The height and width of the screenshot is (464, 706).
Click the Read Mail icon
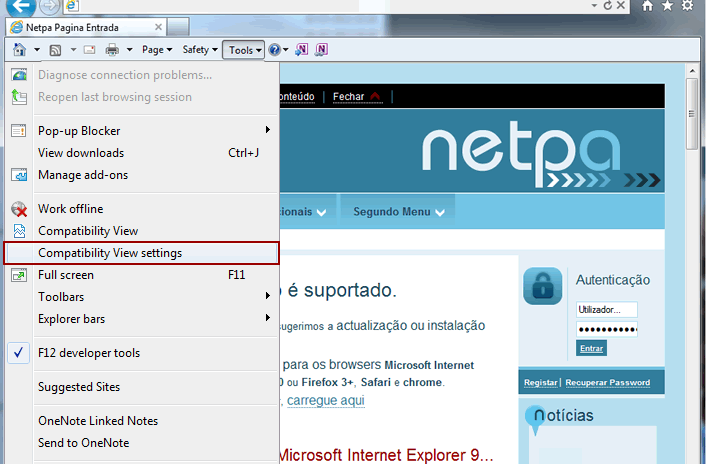click(x=90, y=50)
